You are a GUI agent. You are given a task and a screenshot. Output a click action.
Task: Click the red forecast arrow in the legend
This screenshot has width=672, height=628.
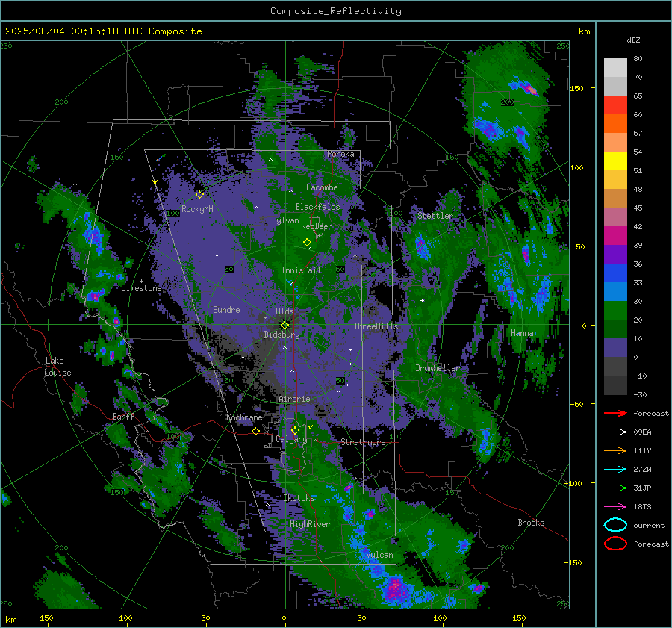(x=615, y=413)
